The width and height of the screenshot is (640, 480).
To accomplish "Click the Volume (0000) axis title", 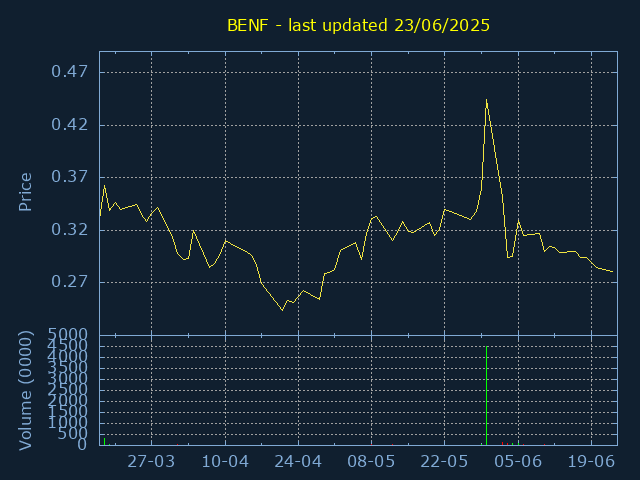I will pyautogui.click(x=25, y=391).
